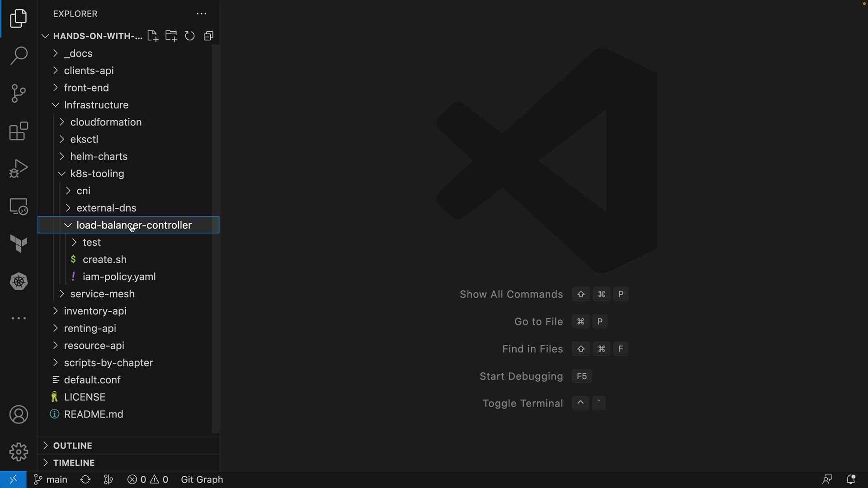Open the create.sh file
Viewport: 868px width, 488px height.
(x=104, y=259)
